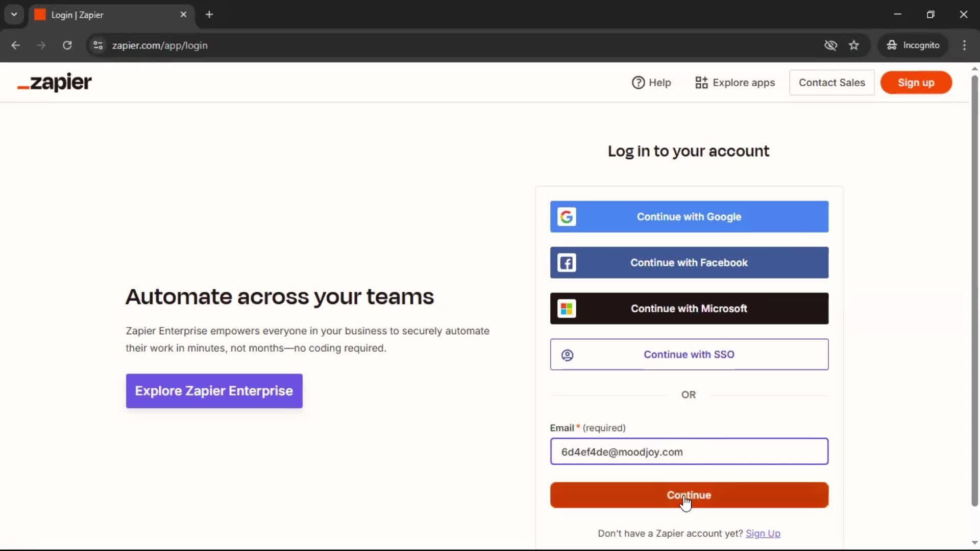Continue with Microsoft
The image size is (980, 551).
(x=689, y=309)
